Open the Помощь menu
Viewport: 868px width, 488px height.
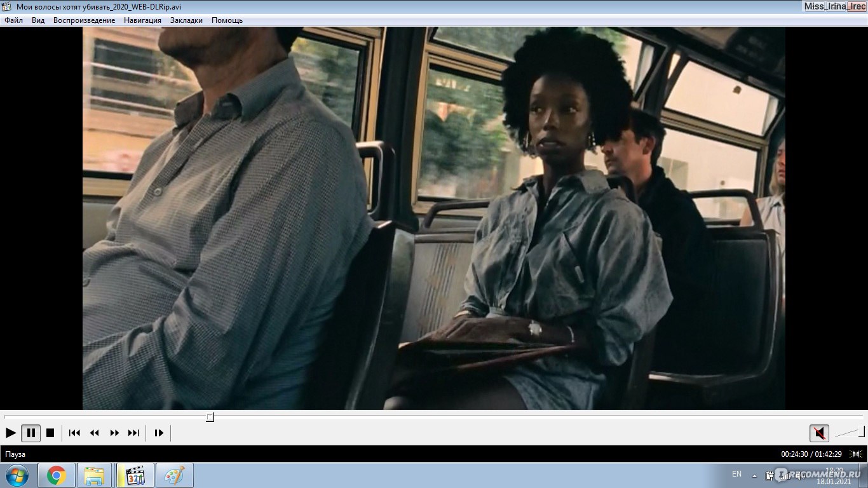[x=227, y=20]
